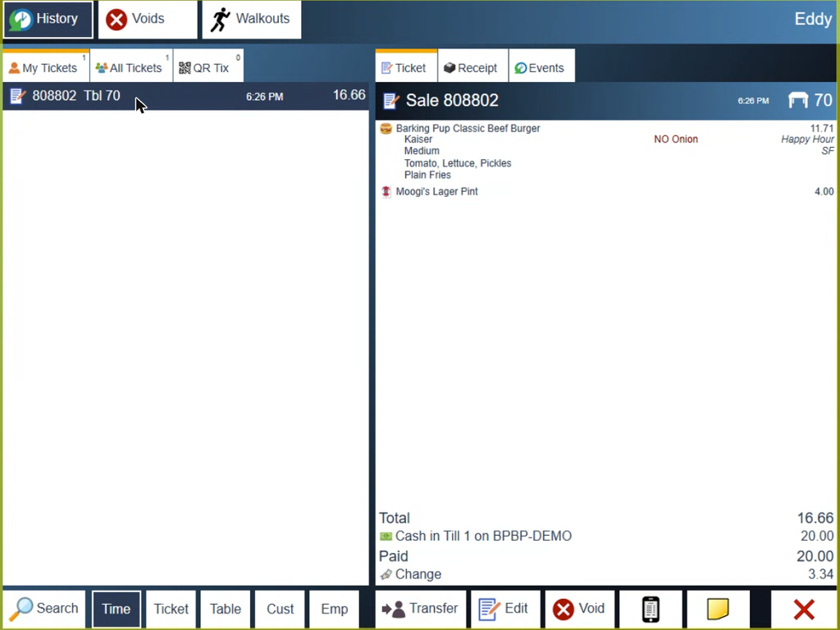
Task: Open the QR Tix tab
Action: pyautogui.click(x=208, y=67)
